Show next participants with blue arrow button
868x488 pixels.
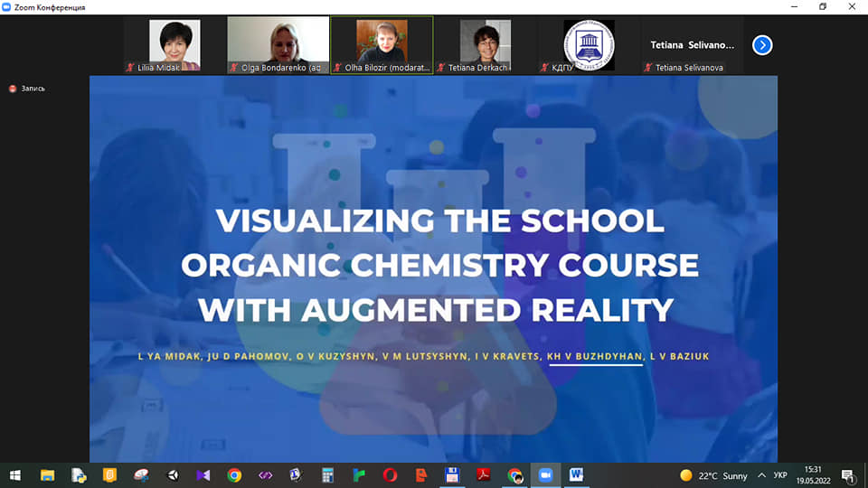762,44
